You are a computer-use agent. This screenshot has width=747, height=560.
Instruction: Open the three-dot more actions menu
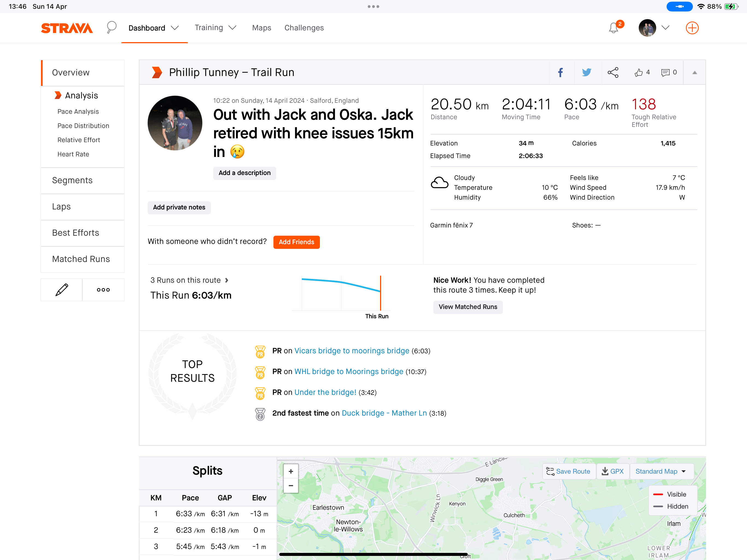tap(103, 290)
